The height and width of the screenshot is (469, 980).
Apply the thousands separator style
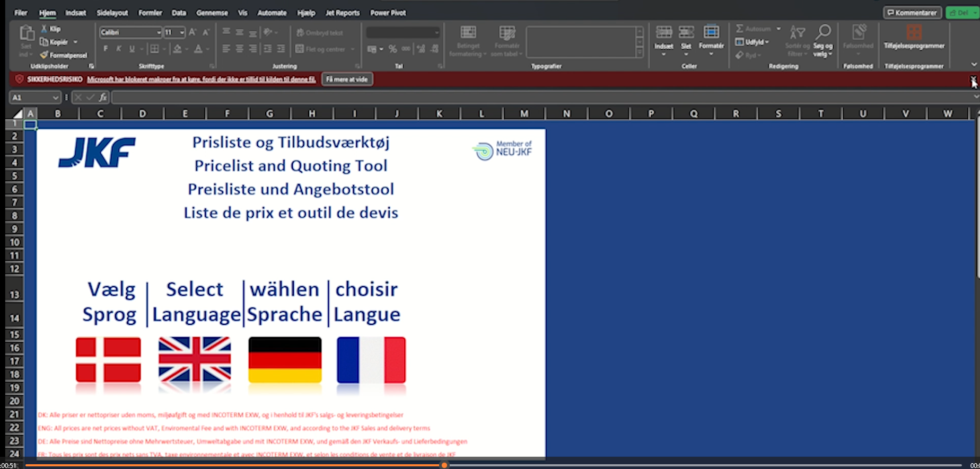pyautogui.click(x=406, y=49)
